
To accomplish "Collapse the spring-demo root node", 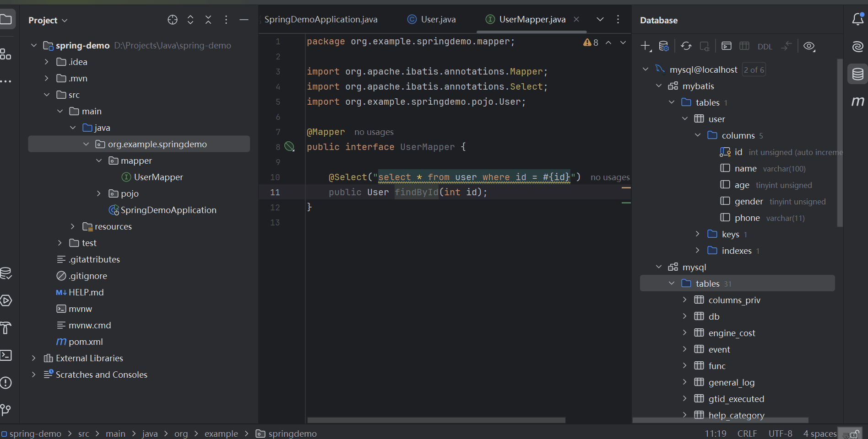I will (x=33, y=45).
